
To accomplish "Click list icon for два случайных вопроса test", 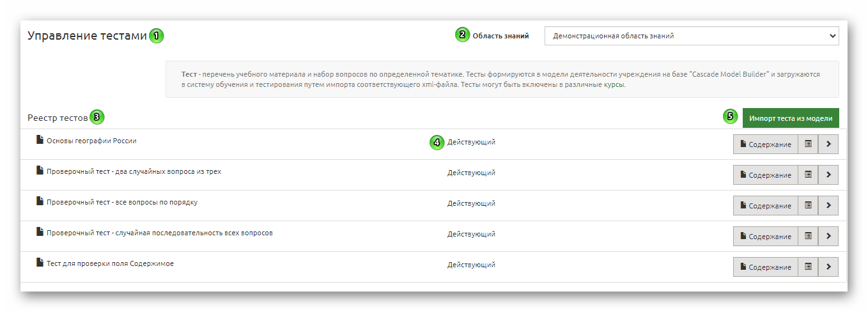I will click(808, 175).
